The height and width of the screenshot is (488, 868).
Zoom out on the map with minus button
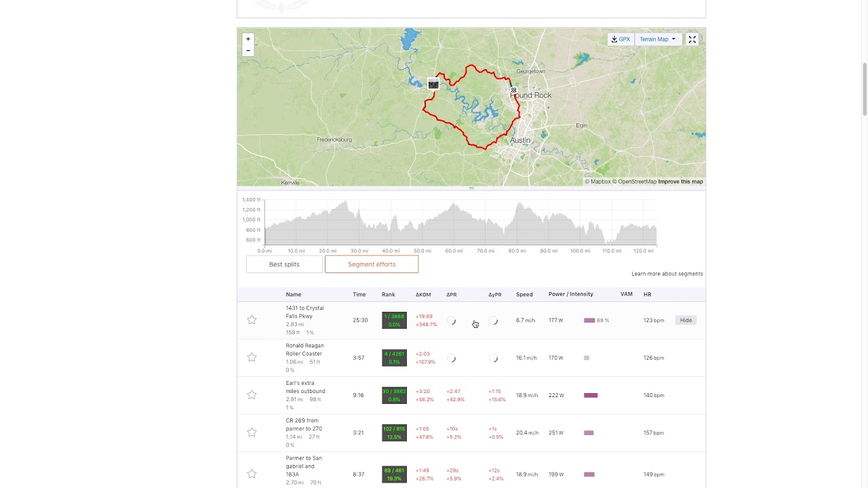(x=248, y=50)
